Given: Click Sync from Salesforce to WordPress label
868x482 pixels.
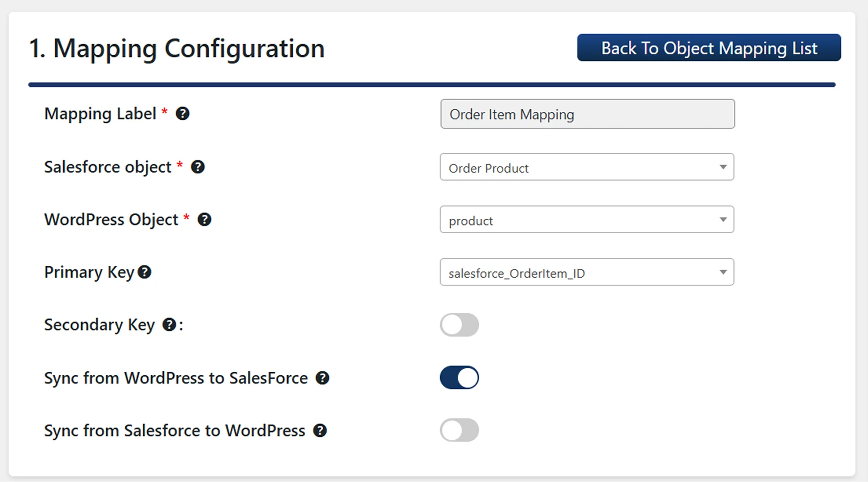Looking at the screenshot, I should [175, 430].
